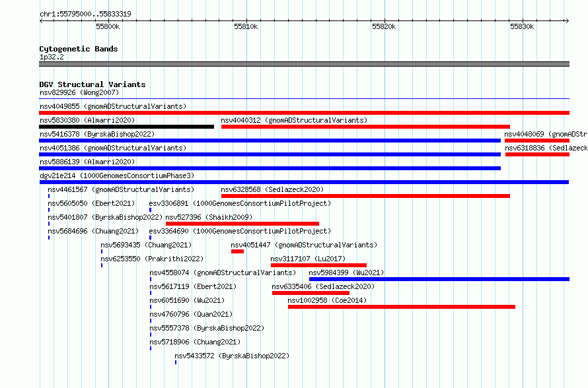Select the nsv5433572 (ByrskaBishop2022) label
588x388 pixels.
coord(232,356)
